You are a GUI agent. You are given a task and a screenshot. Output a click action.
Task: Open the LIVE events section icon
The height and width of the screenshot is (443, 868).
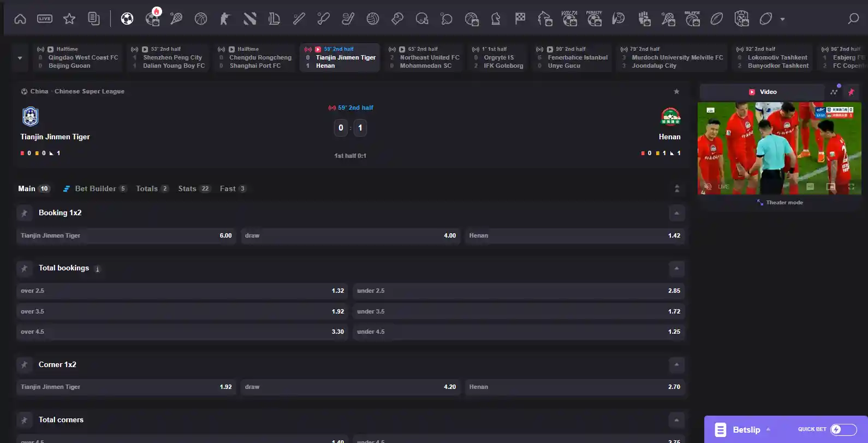[x=45, y=19]
